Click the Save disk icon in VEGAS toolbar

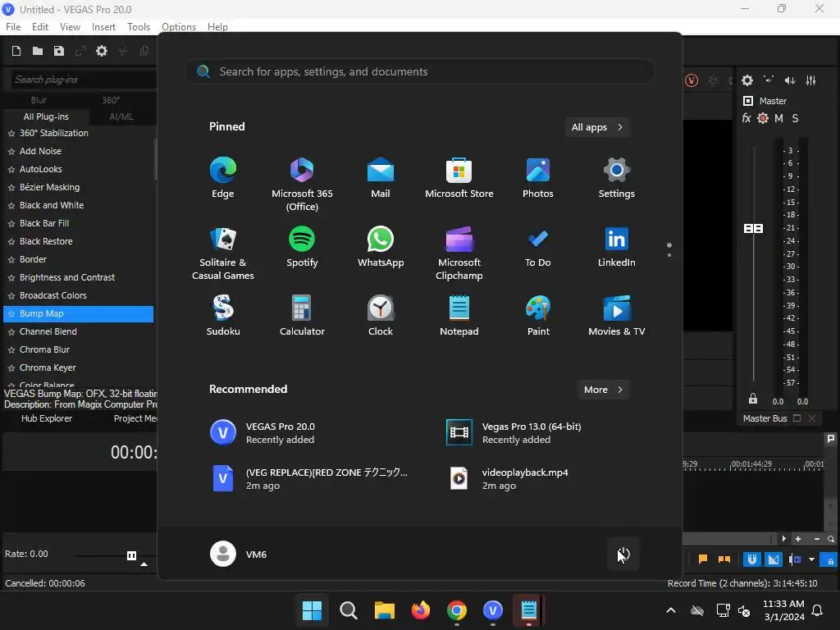coord(59,51)
